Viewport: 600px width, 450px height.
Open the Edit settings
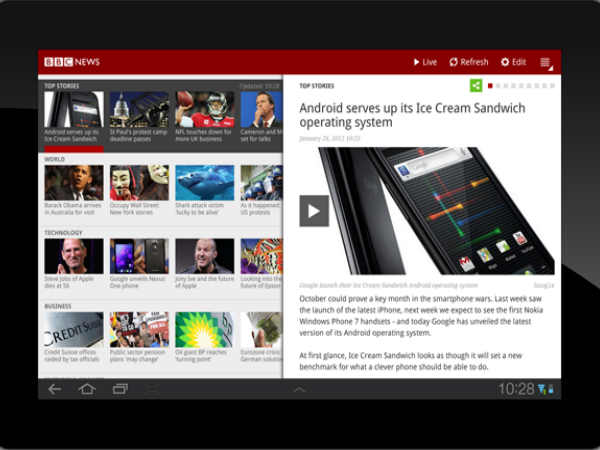coord(514,62)
